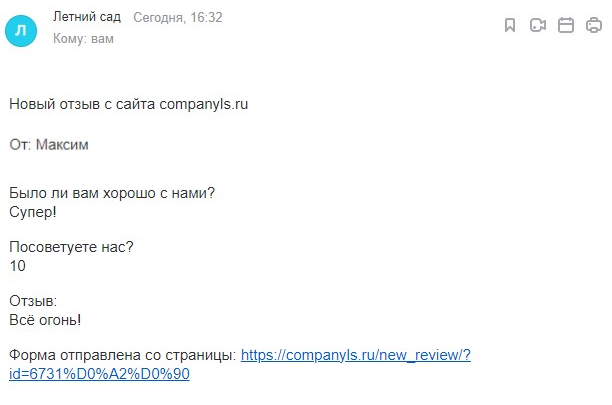Bookmark this email with the flag icon
Image resolution: width=612 pixels, height=405 pixels.
(510, 26)
